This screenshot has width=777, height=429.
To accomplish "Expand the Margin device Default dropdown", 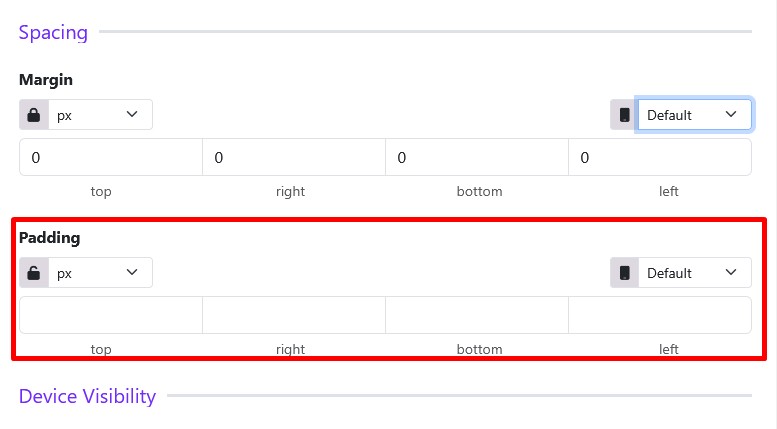I will tap(694, 115).
